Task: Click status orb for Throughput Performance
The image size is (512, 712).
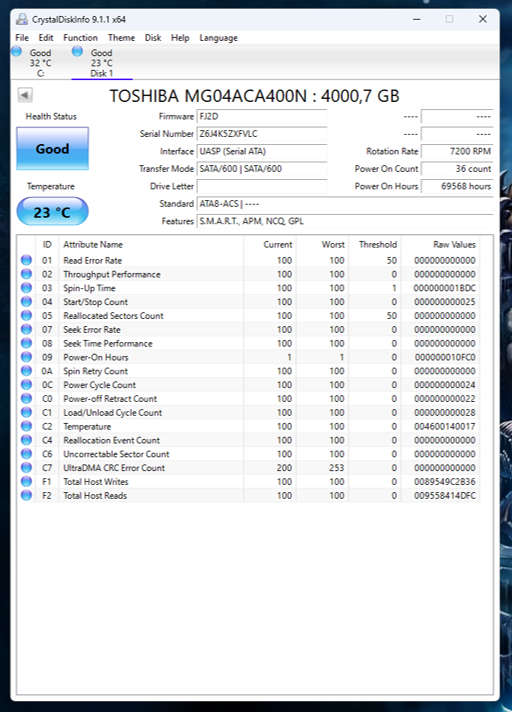Action: click(26, 274)
